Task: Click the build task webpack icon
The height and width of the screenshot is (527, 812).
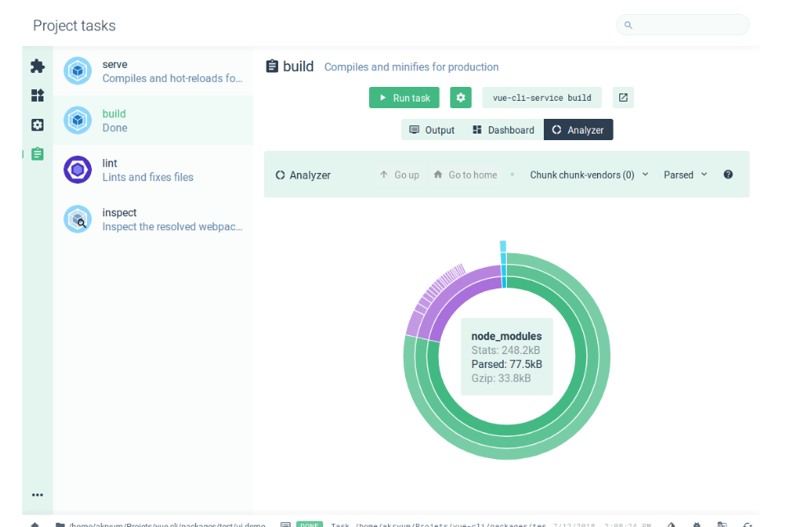Action: (x=78, y=120)
